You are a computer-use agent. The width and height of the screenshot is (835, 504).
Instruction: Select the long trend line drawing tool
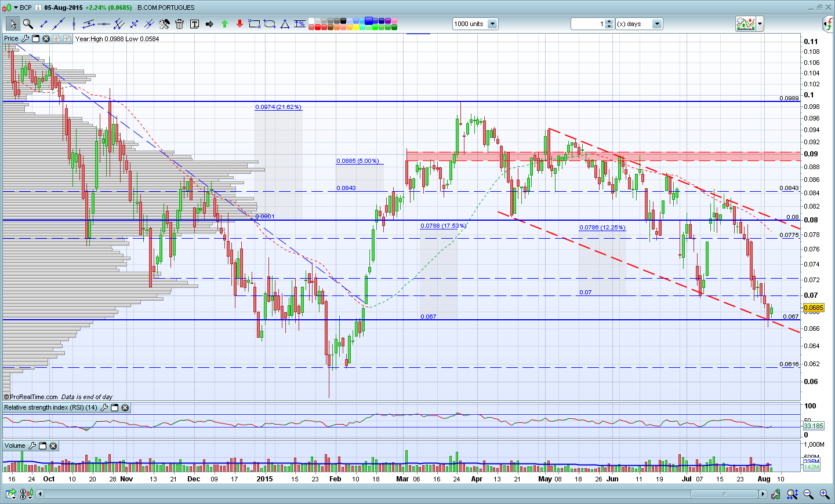click(59, 24)
